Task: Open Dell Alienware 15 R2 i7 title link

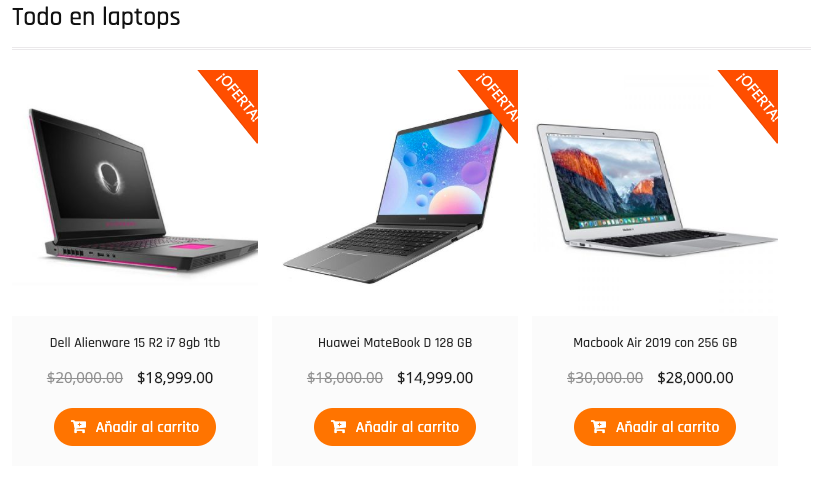Action: point(135,343)
